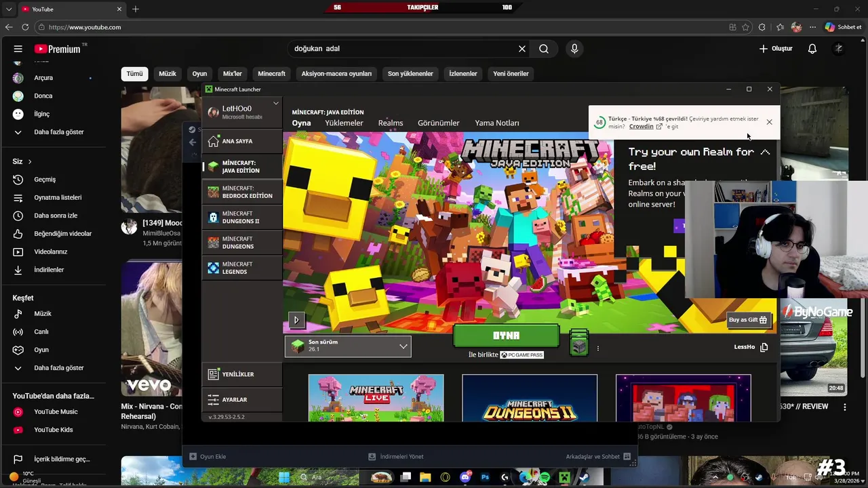Start voice search with microphone icon
The height and width of the screenshot is (488, 868).
[574, 49]
